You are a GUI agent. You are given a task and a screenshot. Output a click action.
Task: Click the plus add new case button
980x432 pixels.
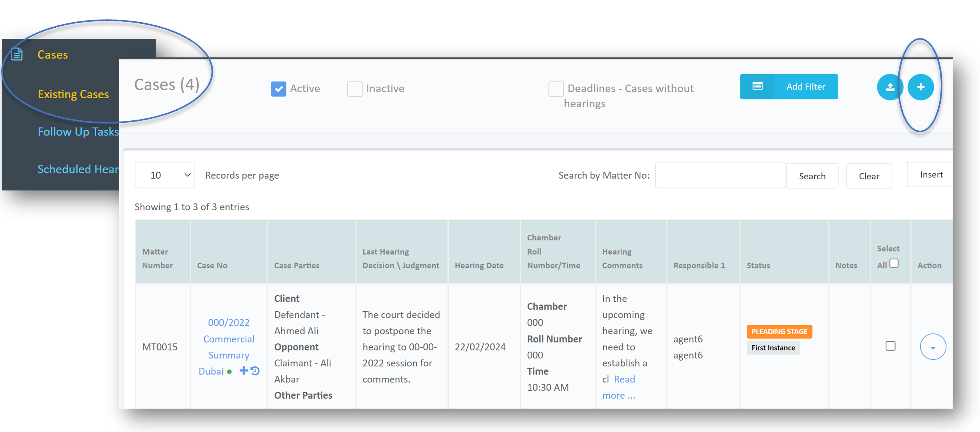[x=920, y=87]
